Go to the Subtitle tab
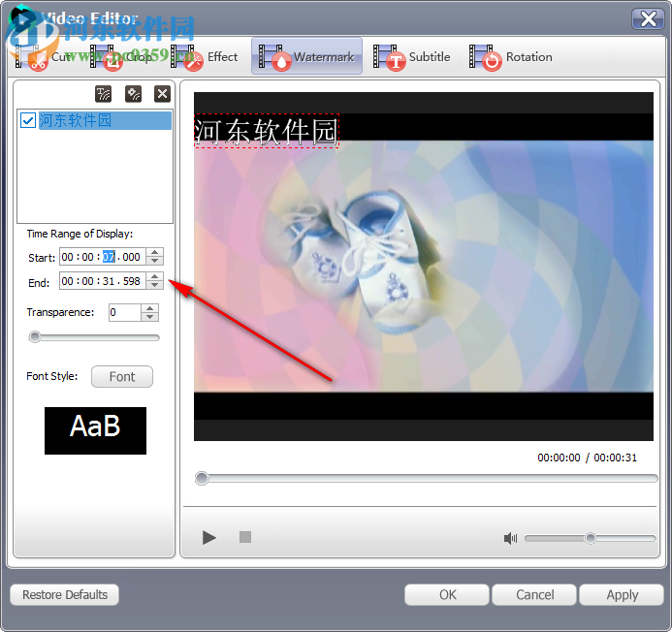This screenshot has height=632, width=672. 412,56
